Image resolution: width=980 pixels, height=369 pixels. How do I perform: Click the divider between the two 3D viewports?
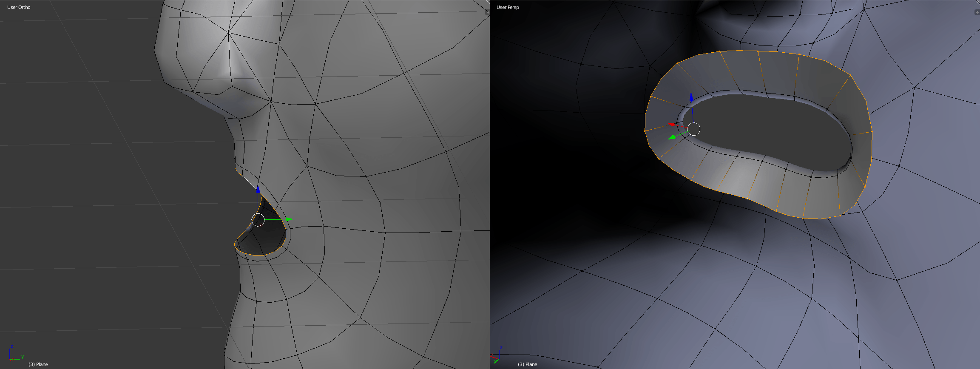click(490, 184)
